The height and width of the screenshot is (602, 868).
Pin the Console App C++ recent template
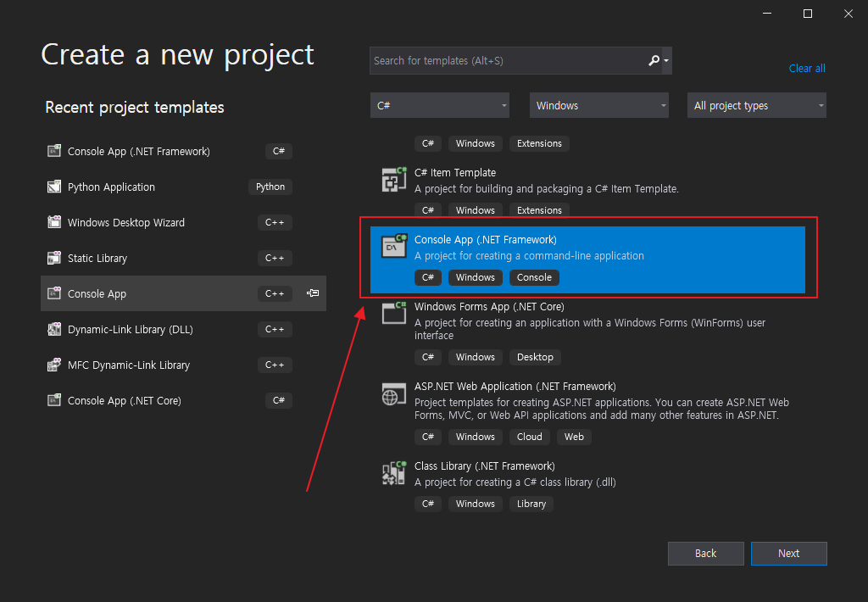coord(313,293)
